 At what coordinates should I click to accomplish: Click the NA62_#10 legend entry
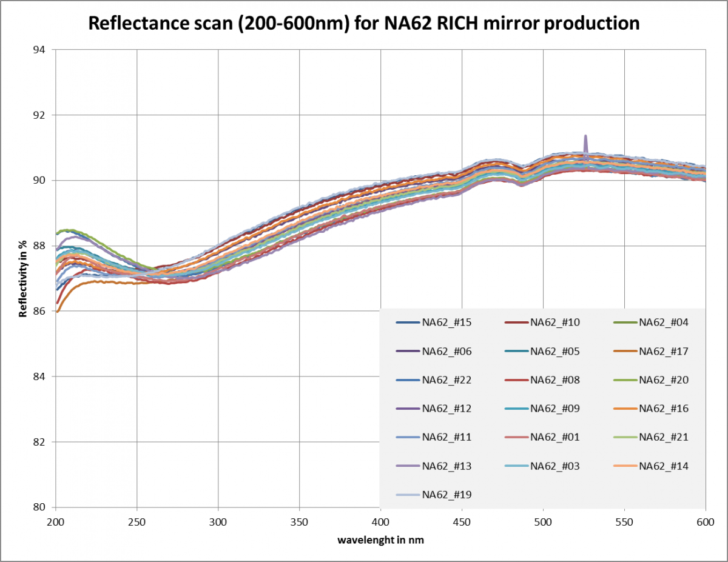(542, 323)
